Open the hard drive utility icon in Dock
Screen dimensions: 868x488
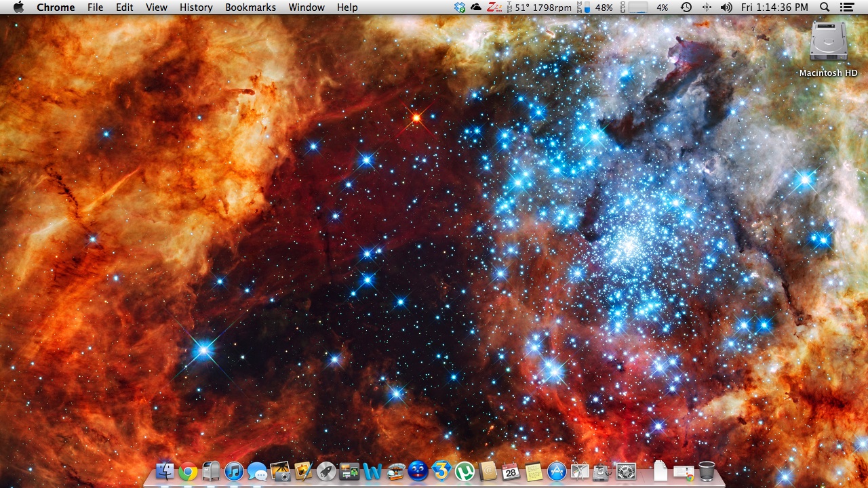tap(603, 471)
